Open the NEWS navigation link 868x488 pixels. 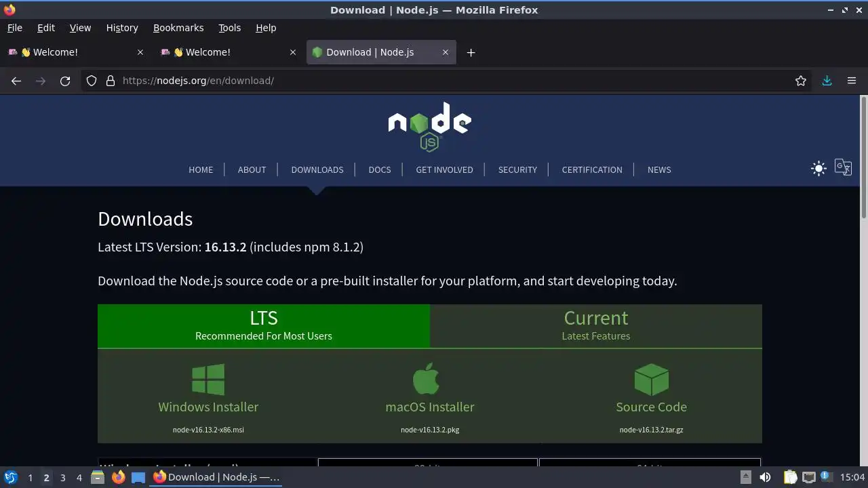tap(659, 169)
